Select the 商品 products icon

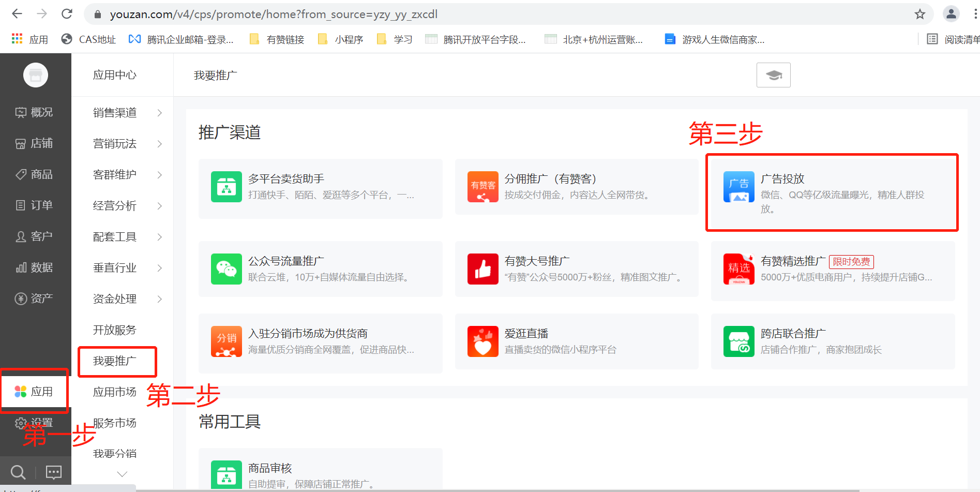click(21, 174)
